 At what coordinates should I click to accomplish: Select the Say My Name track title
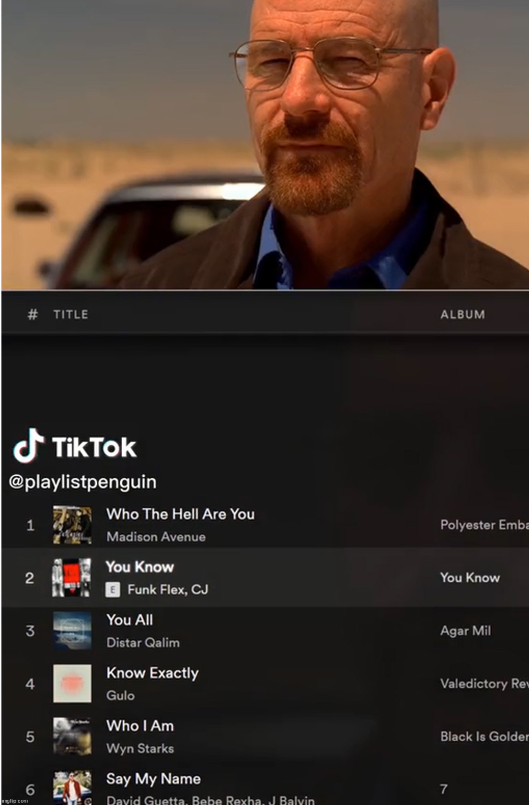click(x=153, y=779)
